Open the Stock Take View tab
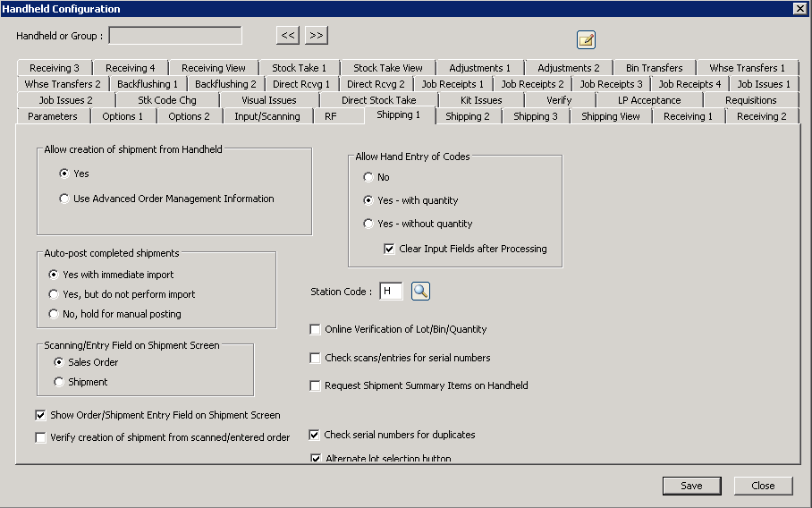The image size is (812, 508). pyautogui.click(x=387, y=68)
